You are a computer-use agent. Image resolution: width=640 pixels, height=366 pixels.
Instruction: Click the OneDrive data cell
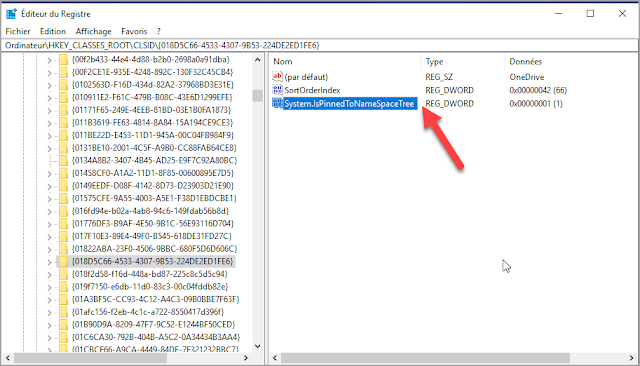point(527,77)
